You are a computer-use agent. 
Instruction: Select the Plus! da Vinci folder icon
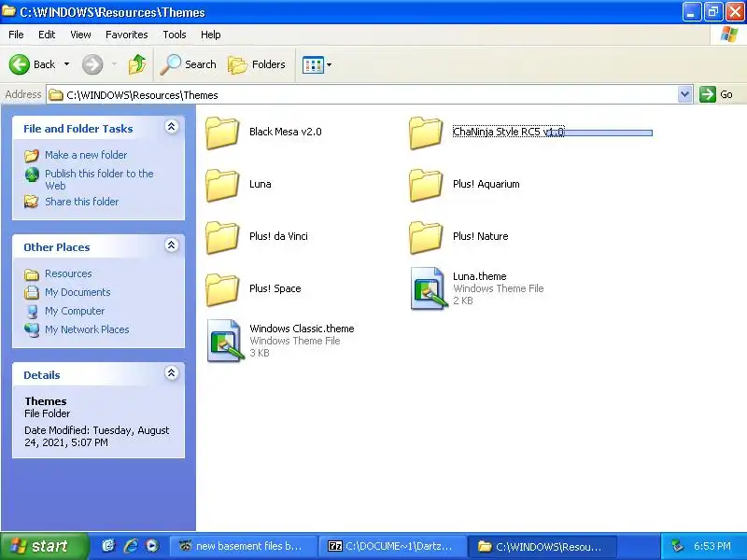[222, 238]
